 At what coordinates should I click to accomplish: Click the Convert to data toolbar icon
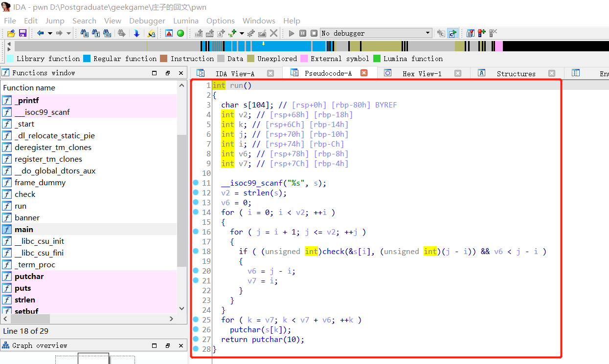(210, 33)
